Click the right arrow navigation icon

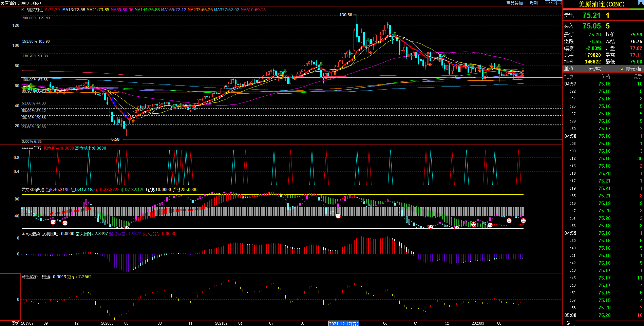[553, 3]
